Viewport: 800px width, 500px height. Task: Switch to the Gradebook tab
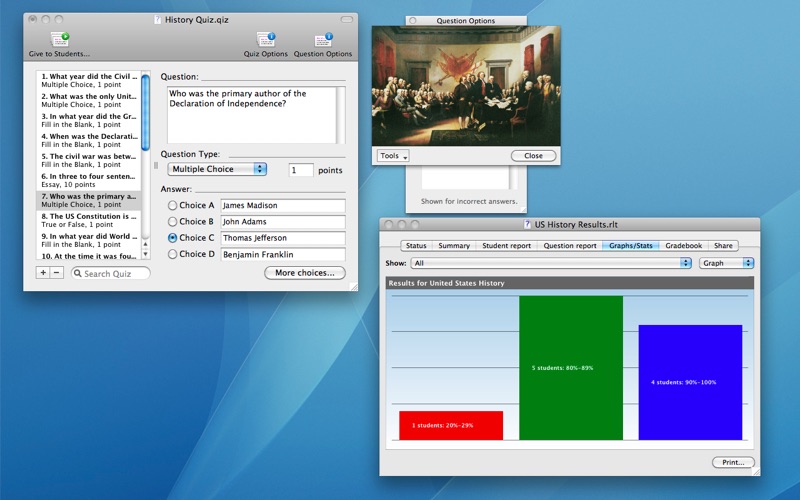(684, 245)
